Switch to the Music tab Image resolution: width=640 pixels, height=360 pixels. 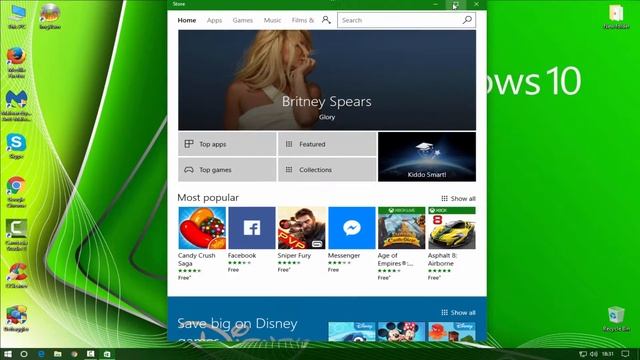click(x=272, y=20)
